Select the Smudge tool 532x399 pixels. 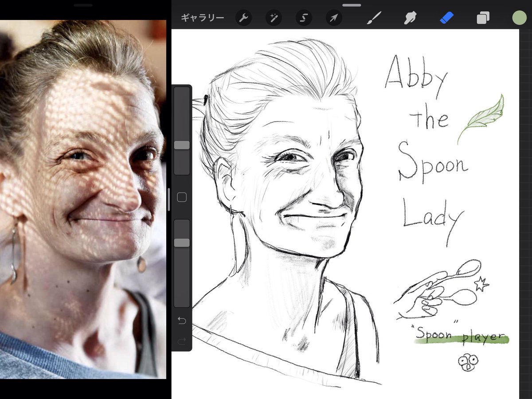click(410, 18)
